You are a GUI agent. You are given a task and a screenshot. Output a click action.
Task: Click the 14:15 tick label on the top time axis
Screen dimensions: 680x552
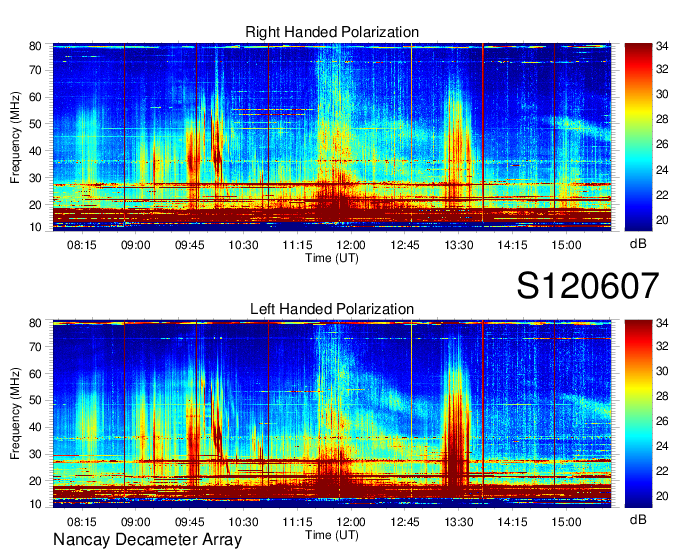[x=512, y=245]
